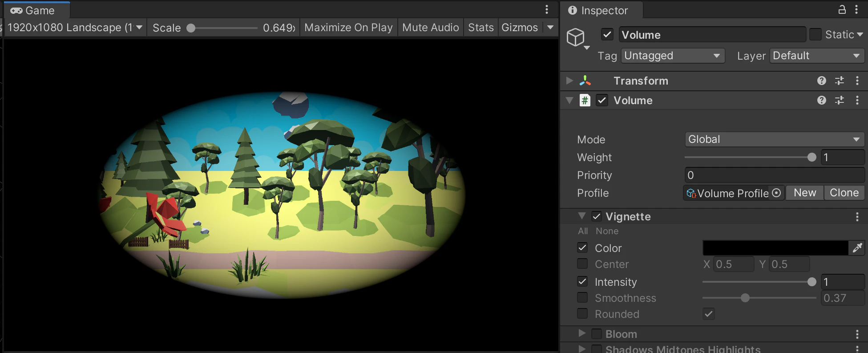Open Volume component help icon
Image resolution: width=868 pixels, height=353 pixels.
[822, 100]
